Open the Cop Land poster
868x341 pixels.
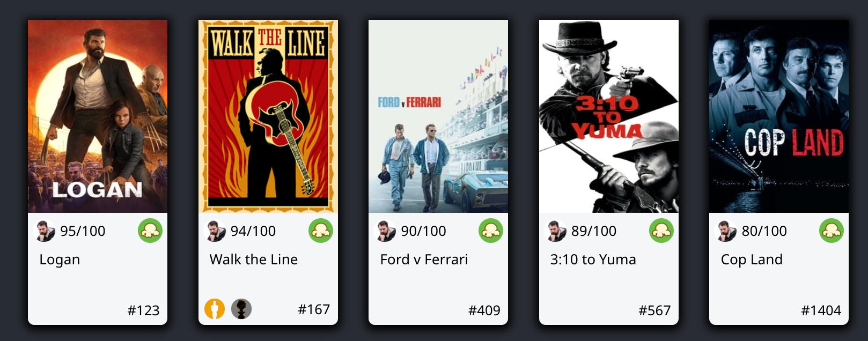pyautogui.click(x=779, y=116)
